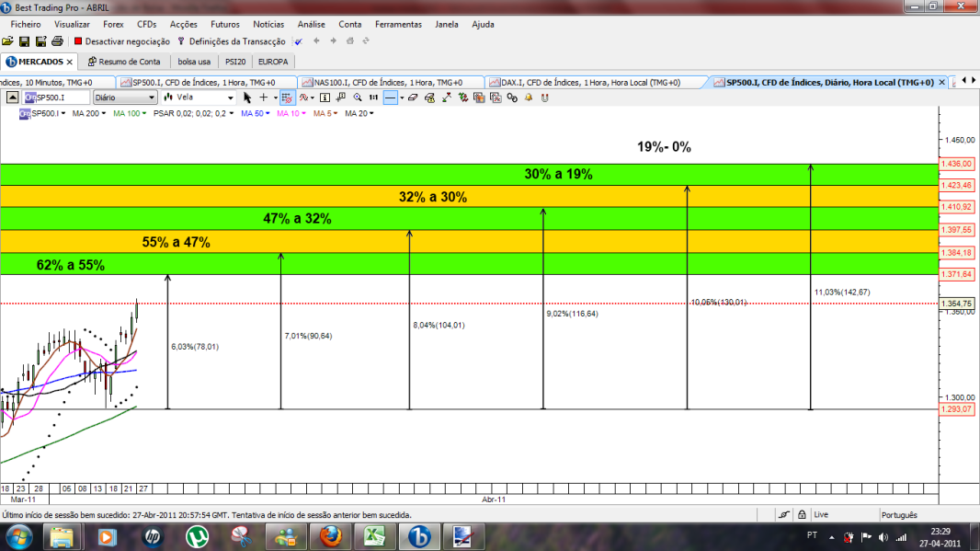This screenshot has height=551, width=980.
Task: Click the open folder icon
Action: click(7, 41)
